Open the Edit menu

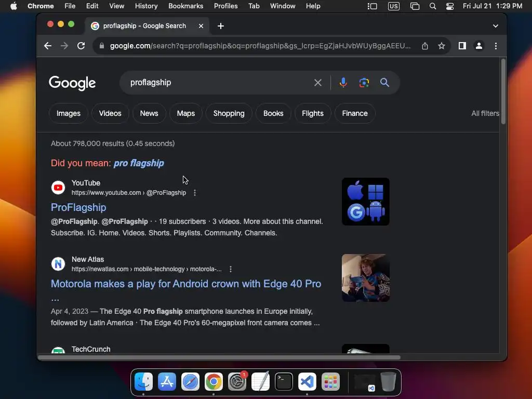(92, 6)
